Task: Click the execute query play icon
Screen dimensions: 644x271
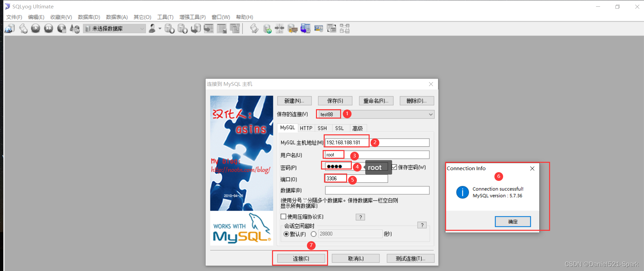Action: [36, 28]
